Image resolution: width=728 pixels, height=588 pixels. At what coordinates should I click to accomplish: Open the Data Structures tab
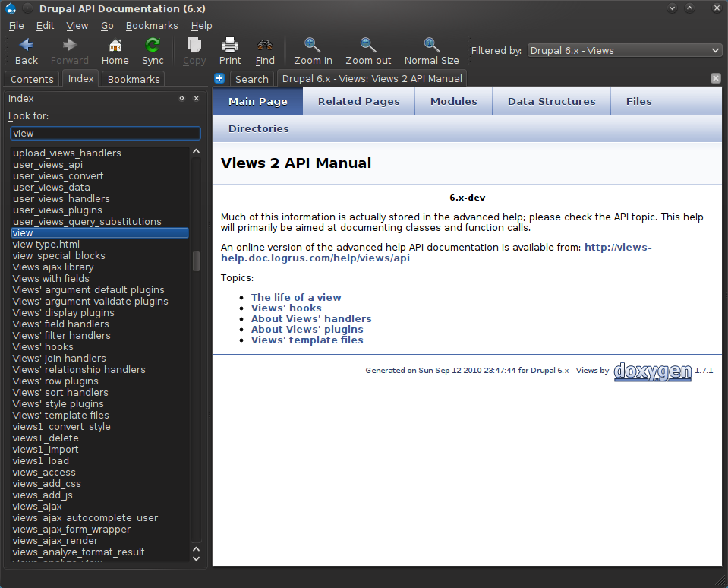click(x=552, y=101)
